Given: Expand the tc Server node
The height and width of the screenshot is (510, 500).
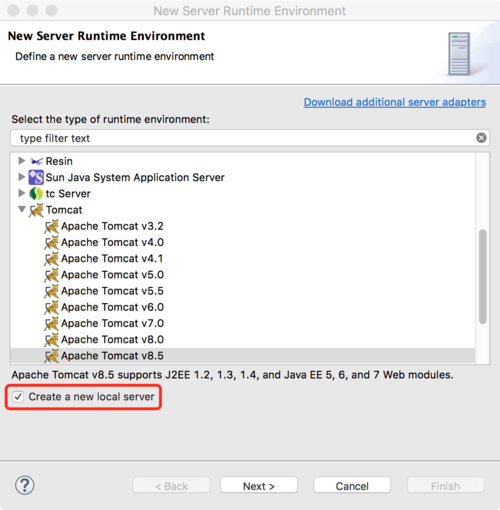Looking at the screenshot, I should click(22, 193).
